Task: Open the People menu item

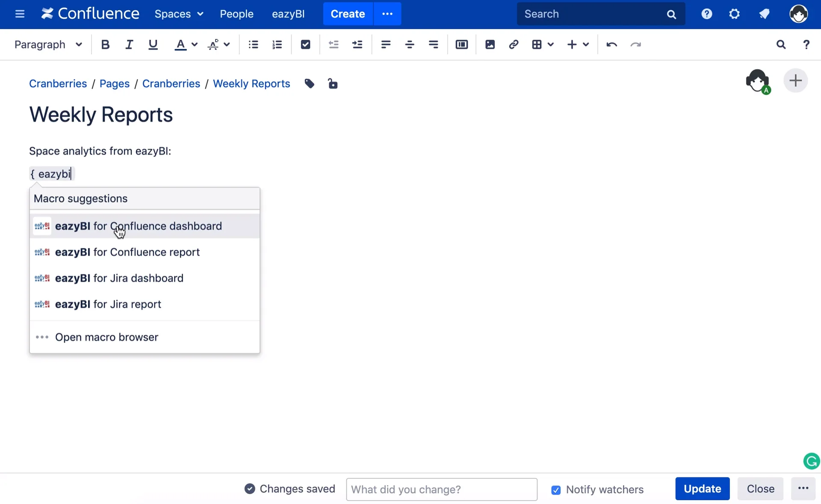Action: coord(236,14)
